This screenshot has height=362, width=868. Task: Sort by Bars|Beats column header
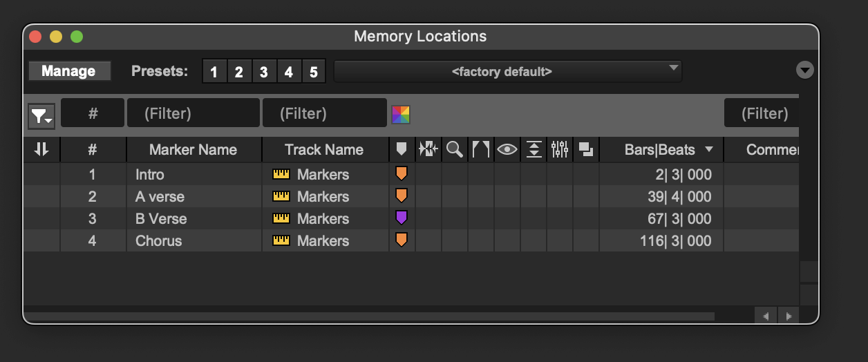[661, 149]
